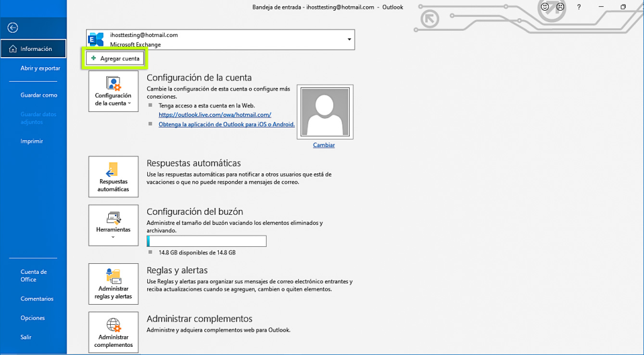Open Administrar reglas y alertas
644x355 pixels.
tap(113, 284)
